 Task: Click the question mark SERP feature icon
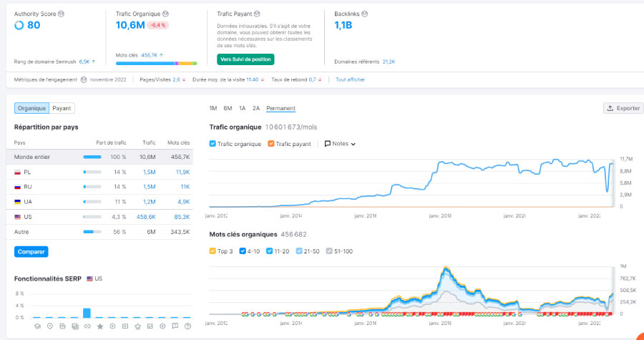(187, 326)
